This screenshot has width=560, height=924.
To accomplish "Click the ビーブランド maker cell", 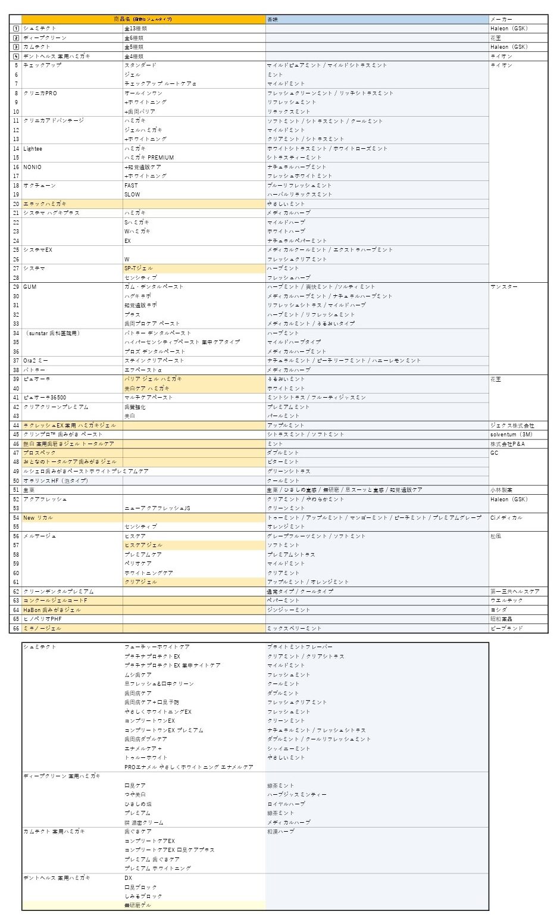I will pyautogui.click(x=518, y=629).
